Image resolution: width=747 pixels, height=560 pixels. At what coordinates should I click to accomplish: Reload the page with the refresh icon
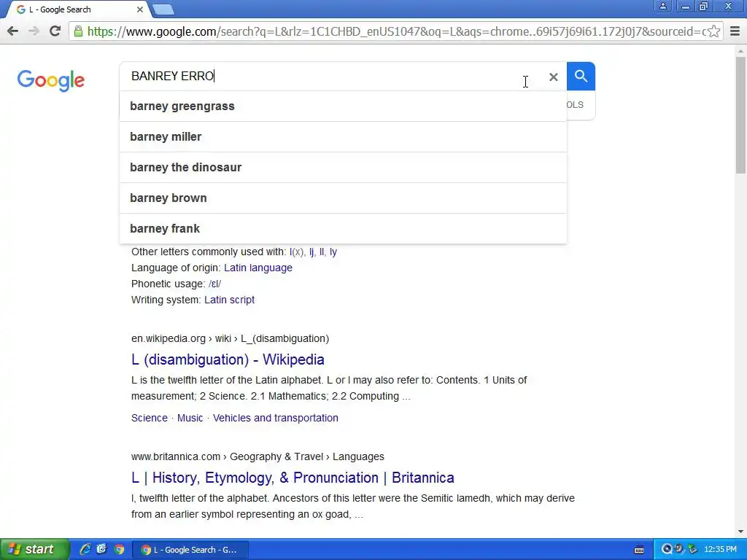(x=55, y=31)
